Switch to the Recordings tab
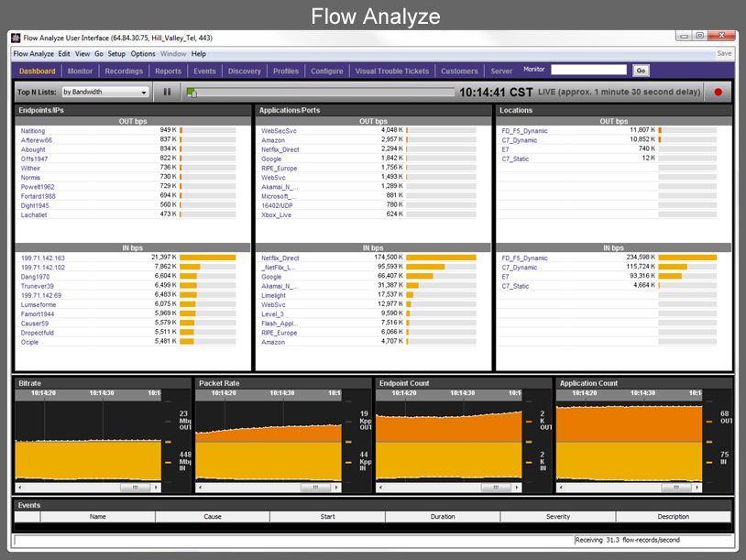Image resolution: width=746 pixels, height=560 pixels. tap(124, 71)
